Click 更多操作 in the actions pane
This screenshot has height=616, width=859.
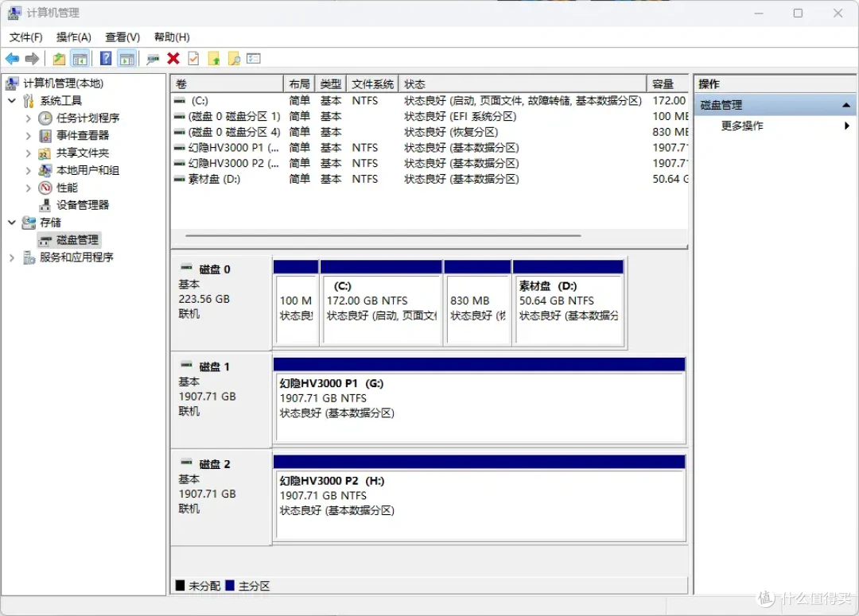pos(741,126)
